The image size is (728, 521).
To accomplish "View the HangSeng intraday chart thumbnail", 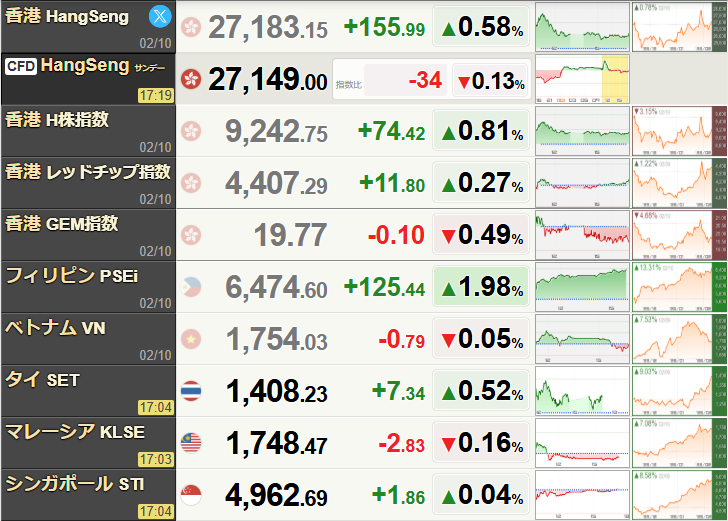I will (x=582, y=27).
